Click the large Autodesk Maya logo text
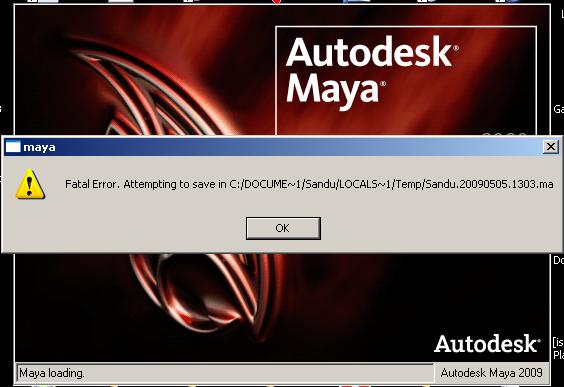The width and height of the screenshot is (564, 387). click(x=372, y=72)
